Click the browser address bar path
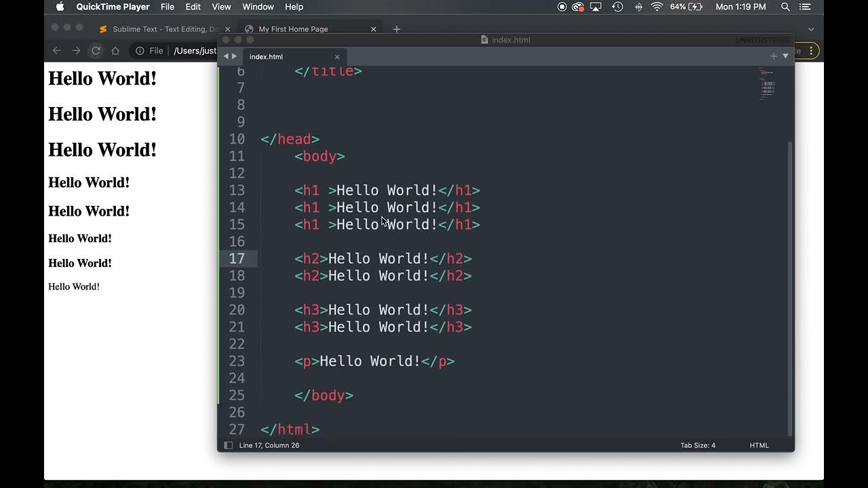The image size is (868, 488). point(195,51)
